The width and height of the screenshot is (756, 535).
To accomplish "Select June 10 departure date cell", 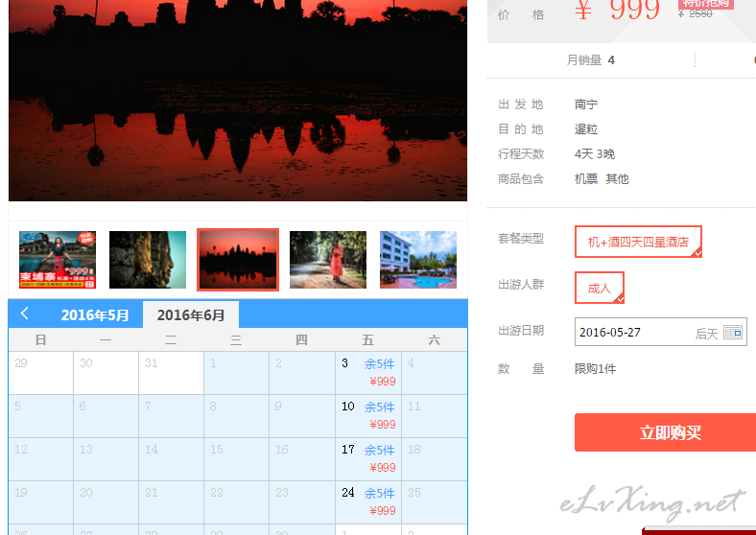I will (x=368, y=416).
